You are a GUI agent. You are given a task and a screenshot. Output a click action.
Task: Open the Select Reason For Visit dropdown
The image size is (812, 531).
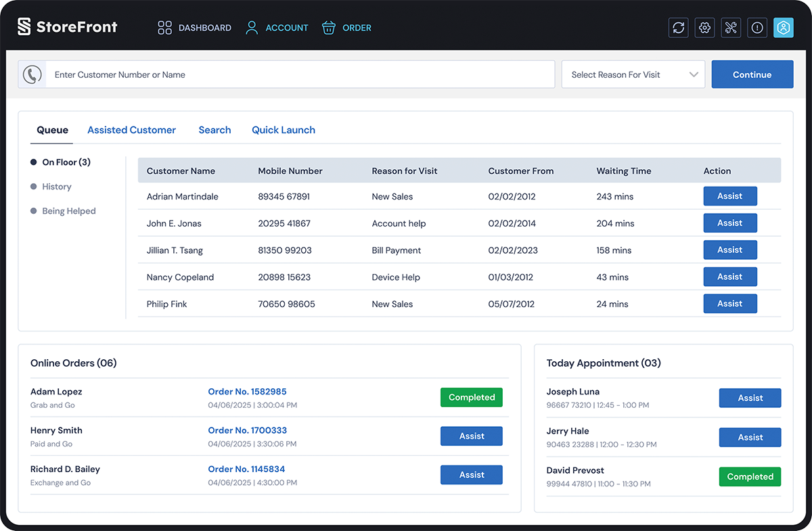point(632,74)
